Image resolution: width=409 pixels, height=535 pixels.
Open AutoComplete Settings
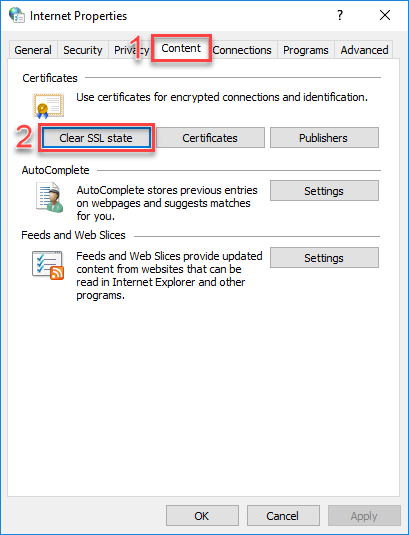pos(324,191)
